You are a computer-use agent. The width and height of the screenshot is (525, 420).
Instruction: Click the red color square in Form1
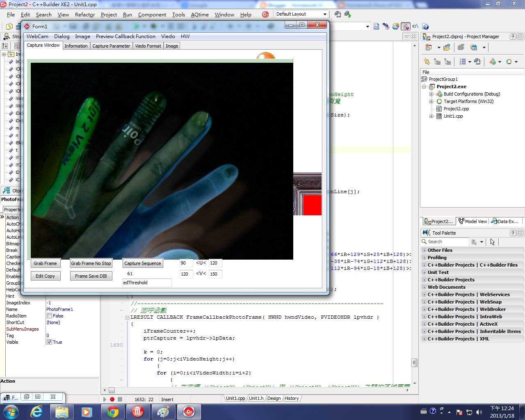tap(312, 205)
